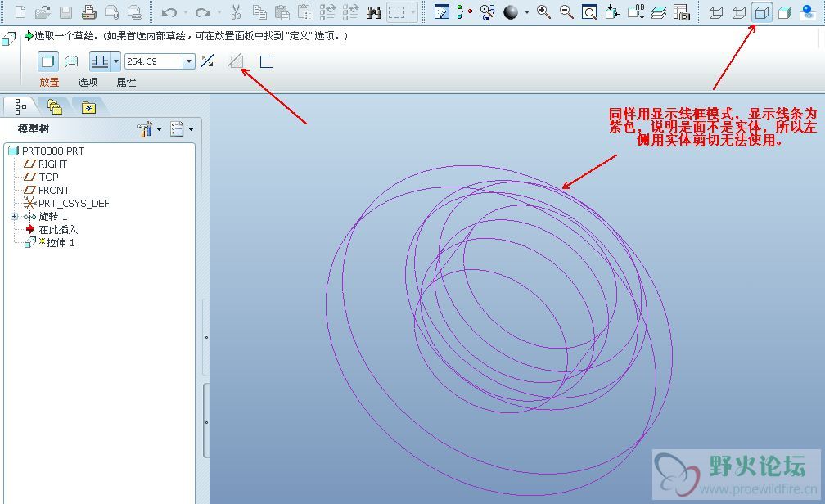825x504 pixels.
Task: Toggle the Thicken Sketch option
Action: pyautogui.click(x=266, y=61)
